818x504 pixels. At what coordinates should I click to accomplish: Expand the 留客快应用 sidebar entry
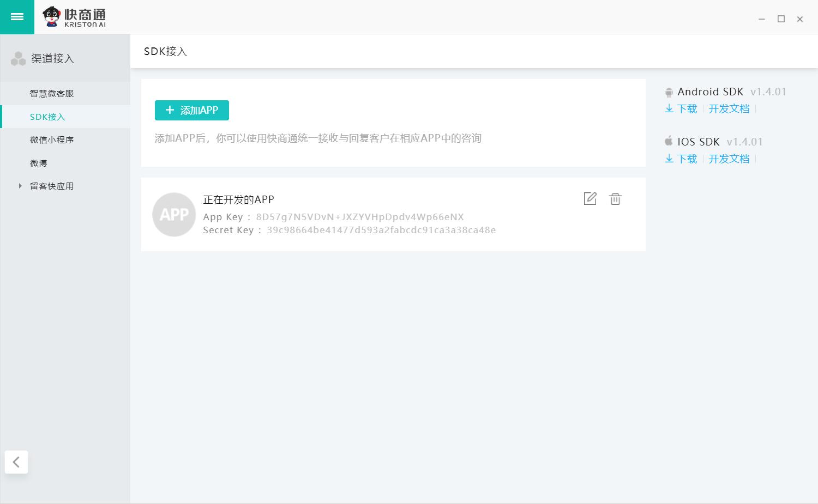click(x=21, y=186)
